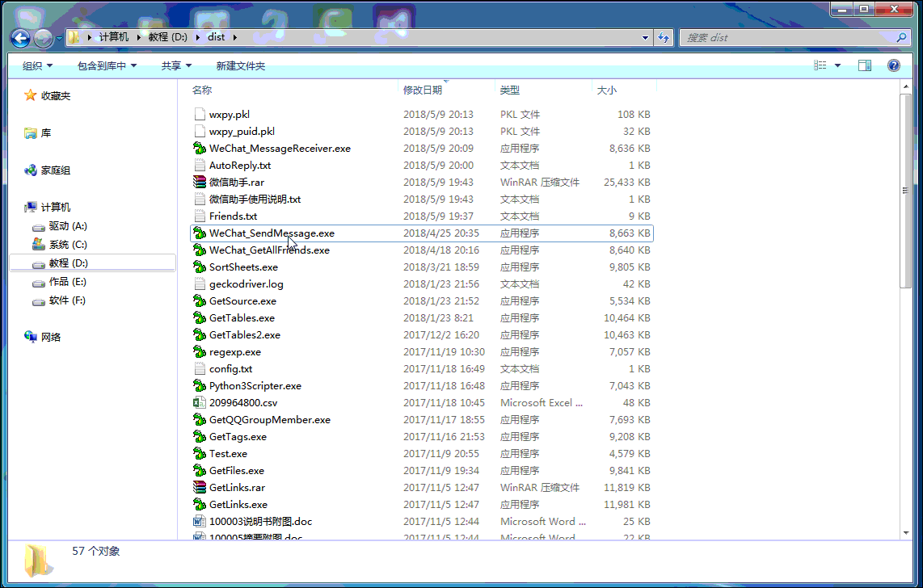Open drive 软件 (F:) in sidebar
This screenshot has width=923, height=588.
pos(67,300)
